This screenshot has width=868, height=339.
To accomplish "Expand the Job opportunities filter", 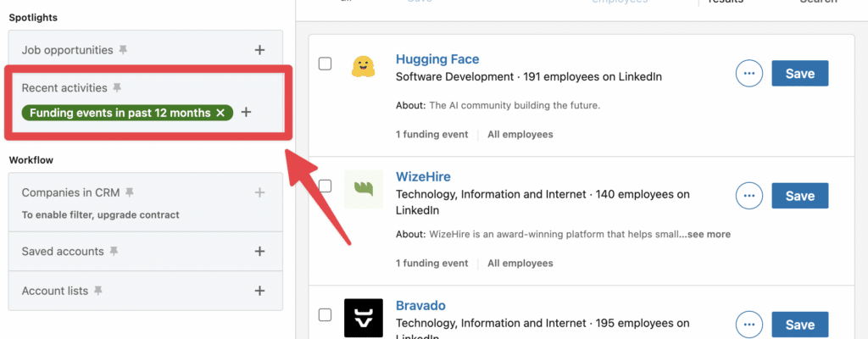I will pyautogui.click(x=259, y=50).
